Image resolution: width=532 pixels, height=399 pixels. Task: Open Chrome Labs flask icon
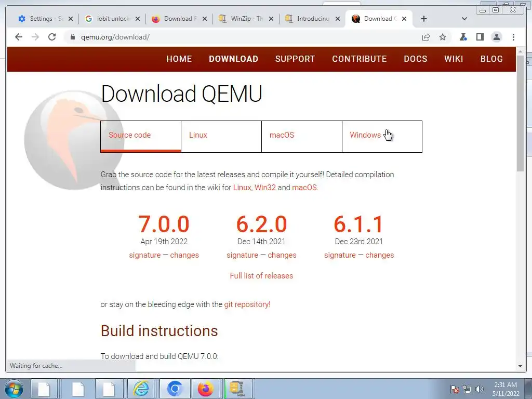463,37
